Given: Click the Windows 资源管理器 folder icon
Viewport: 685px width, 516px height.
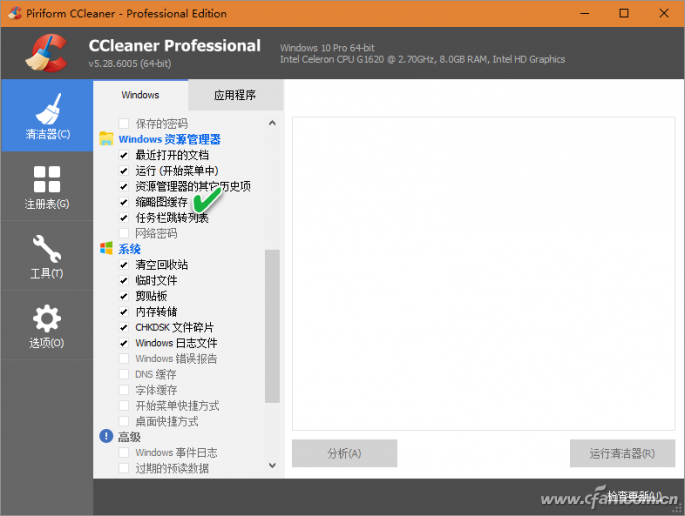Looking at the screenshot, I should tap(106, 139).
